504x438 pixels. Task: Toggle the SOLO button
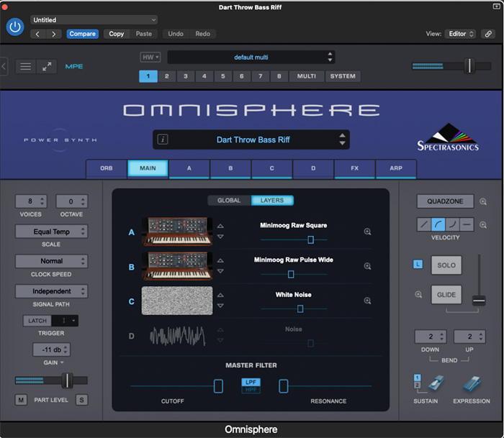[446, 265]
